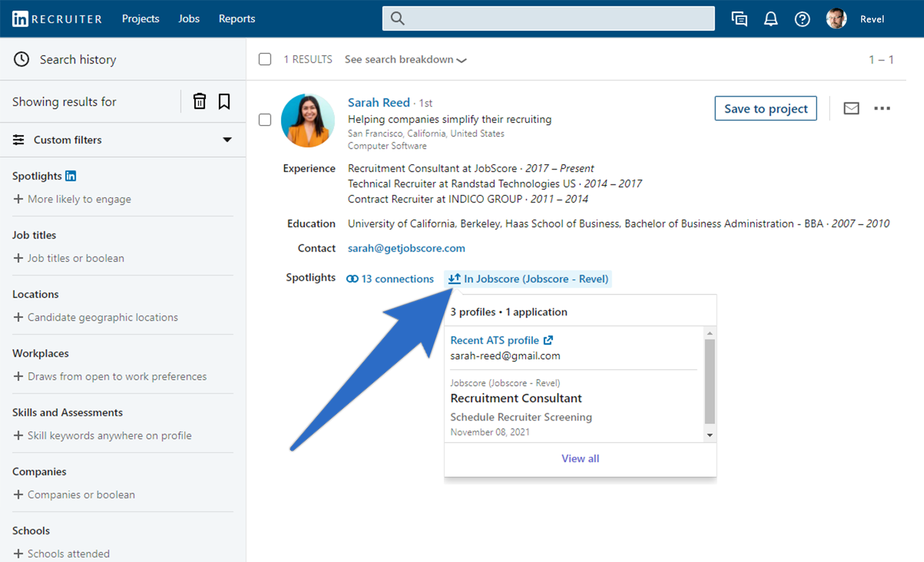This screenshot has height=562, width=924.
Task: Click plus icon for Candidate geographic locations
Action: pos(18,317)
